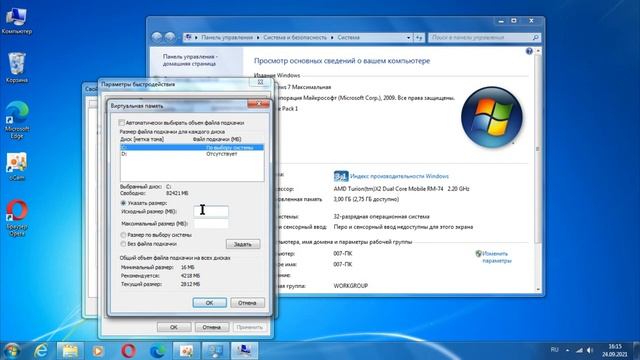Launch Opera browser from the desktop shortcut
The height and width of the screenshot is (360, 640).
point(17,218)
